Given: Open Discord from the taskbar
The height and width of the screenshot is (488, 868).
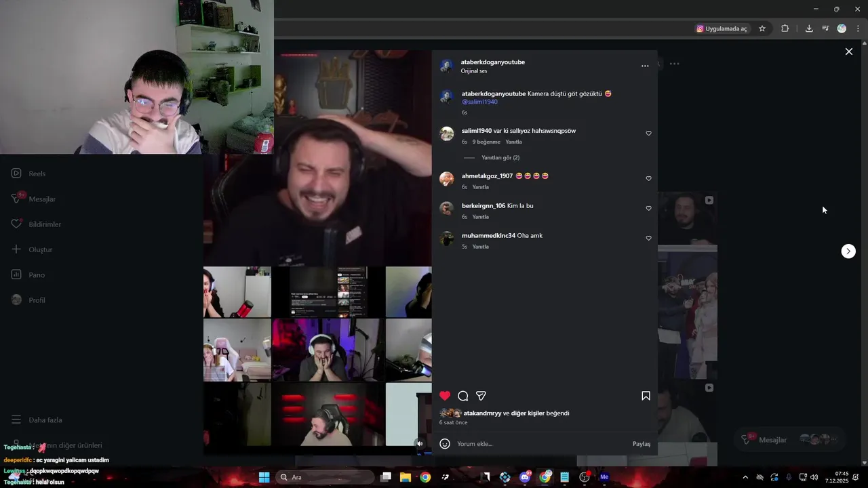Looking at the screenshot, I should pyautogui.click(x=525, y=477).
